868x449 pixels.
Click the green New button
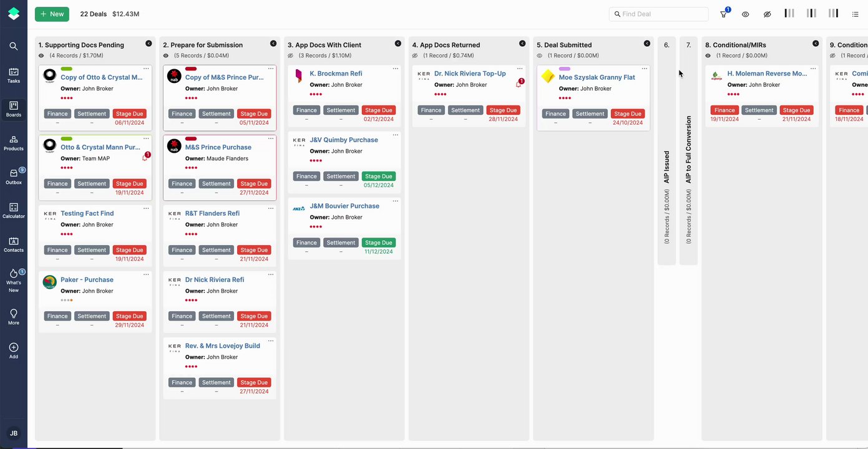(x=52, y=14)
